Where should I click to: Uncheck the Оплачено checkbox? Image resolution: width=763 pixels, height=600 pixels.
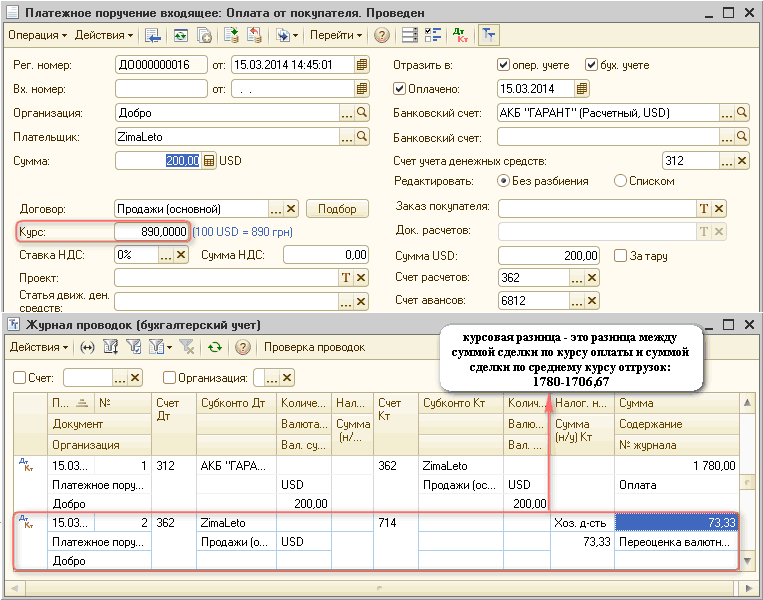pos(400,89)
